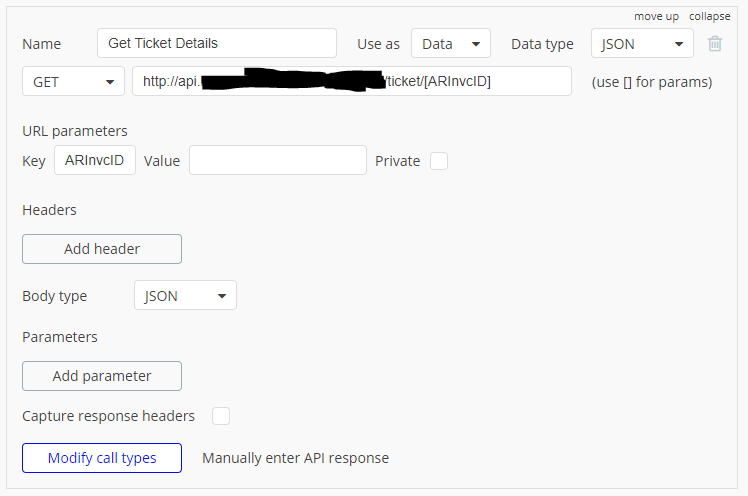
Task: Open the Use as Data dropdown
Action: [450, 44]
